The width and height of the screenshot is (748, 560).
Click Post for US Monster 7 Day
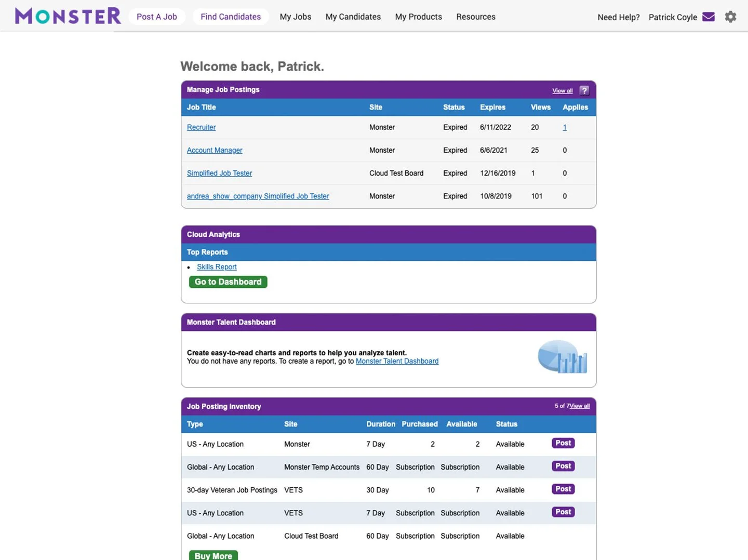click(563, 443)
